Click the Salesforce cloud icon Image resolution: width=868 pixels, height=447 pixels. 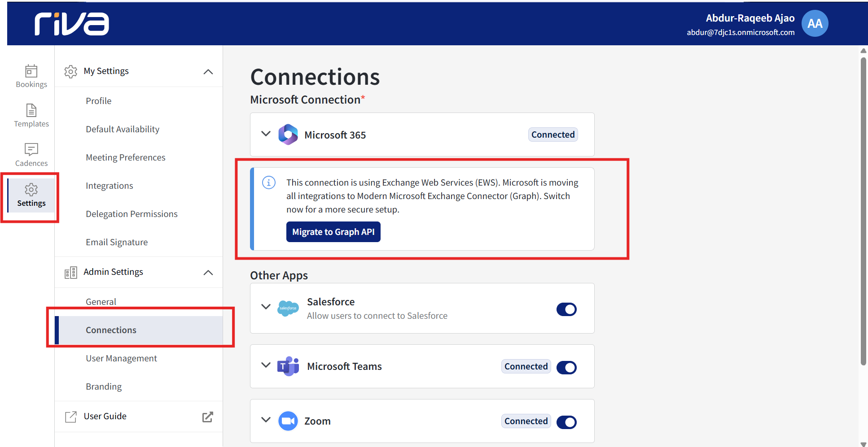point(288,308)
